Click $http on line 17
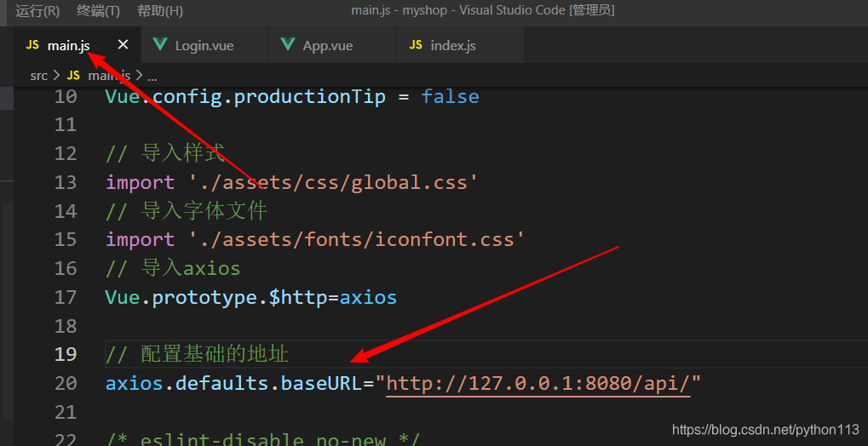 tap(298, 298)
